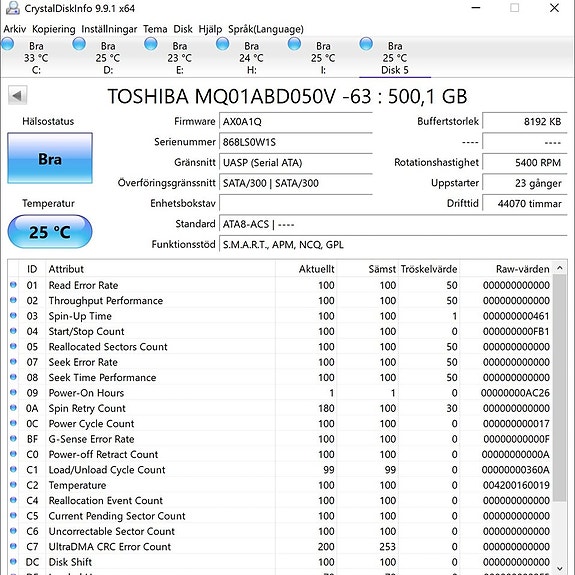Viewport: 575px width, 575px height.
Task: Click the E: drive status orb
Action: click(151, 44)
